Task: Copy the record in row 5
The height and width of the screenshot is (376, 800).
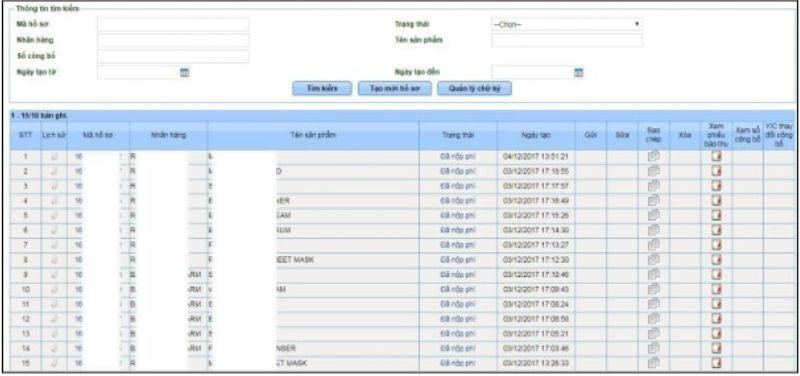Action: point(654,216)
